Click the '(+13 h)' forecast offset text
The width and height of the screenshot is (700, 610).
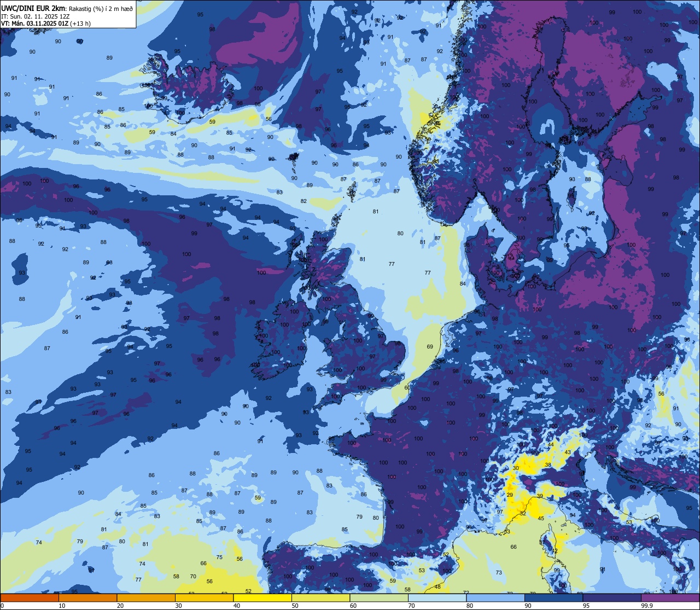coord(80,24)
